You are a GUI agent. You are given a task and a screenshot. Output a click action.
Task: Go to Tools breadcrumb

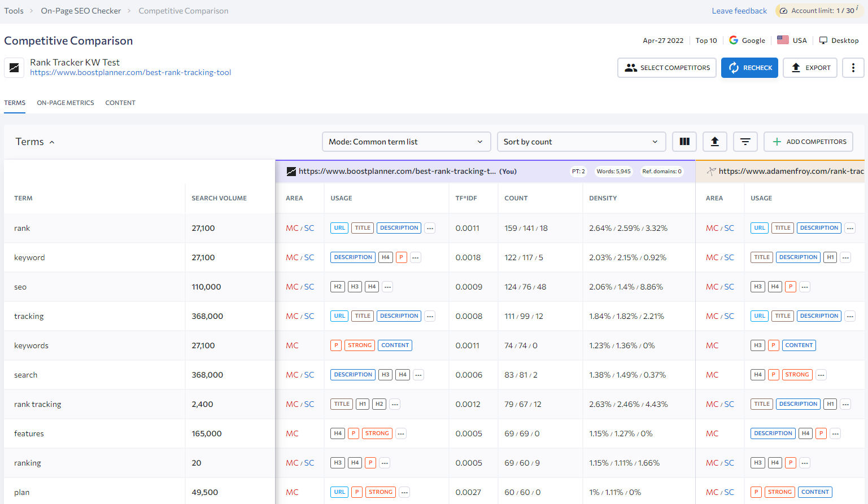coord(14,11)
